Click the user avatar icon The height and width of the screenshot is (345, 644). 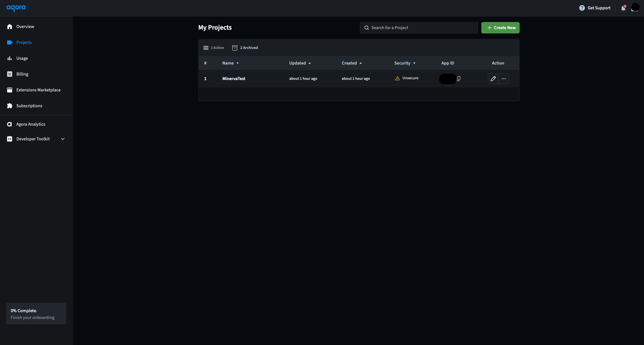(x=635, y=8)
